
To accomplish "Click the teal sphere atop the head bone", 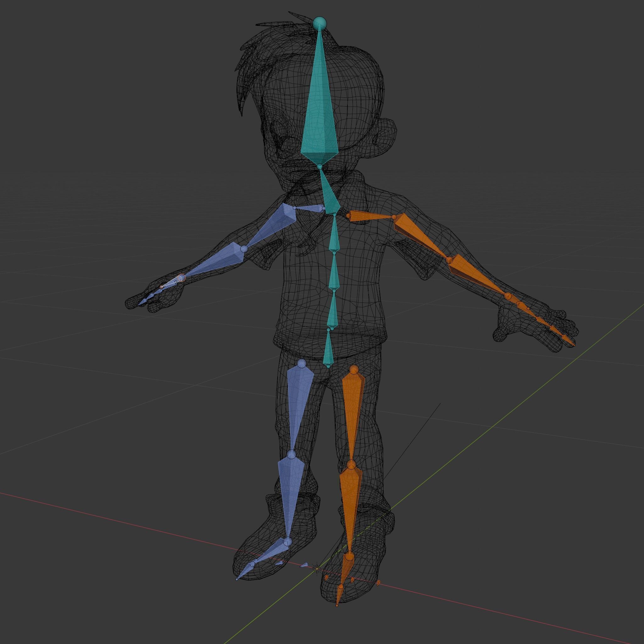I will 320,23.
